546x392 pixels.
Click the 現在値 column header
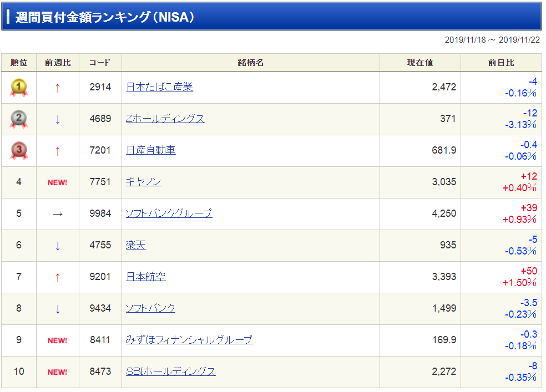(x=420, y=63)
